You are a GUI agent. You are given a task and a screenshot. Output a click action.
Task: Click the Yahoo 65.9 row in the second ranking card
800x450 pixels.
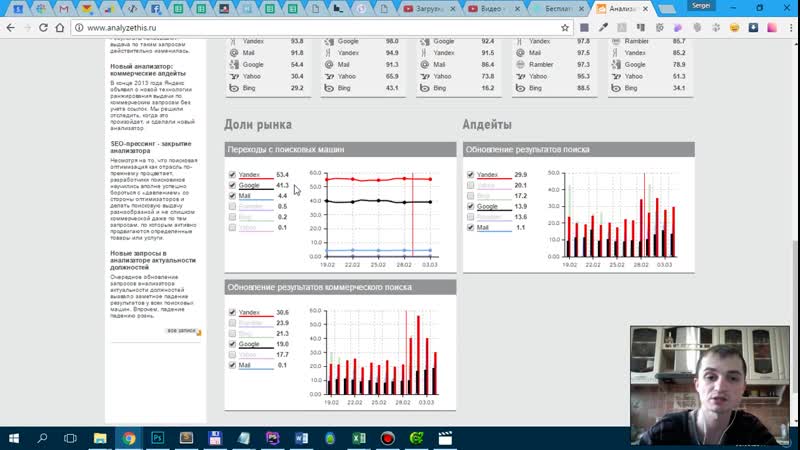pyautogui.click(x=362, y=76)
